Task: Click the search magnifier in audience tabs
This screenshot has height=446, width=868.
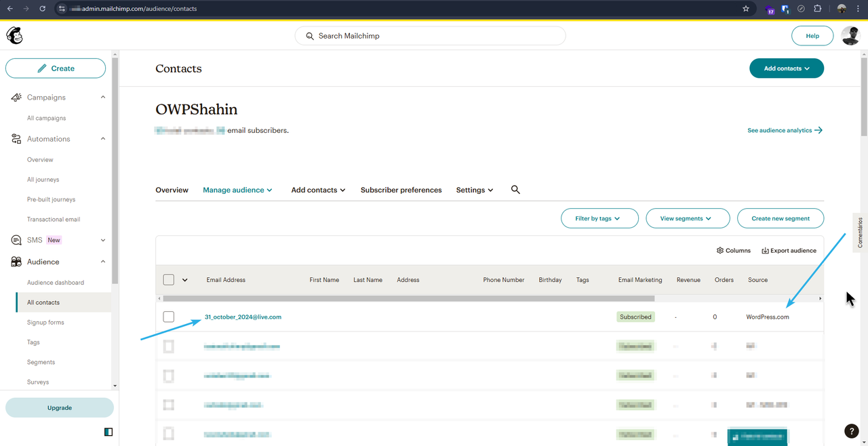Action: click(515, 190)
